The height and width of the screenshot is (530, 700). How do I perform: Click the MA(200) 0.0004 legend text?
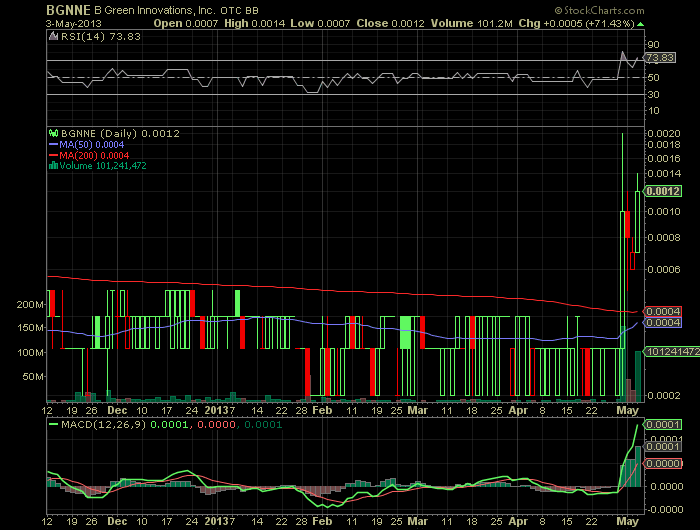[94, 155]
